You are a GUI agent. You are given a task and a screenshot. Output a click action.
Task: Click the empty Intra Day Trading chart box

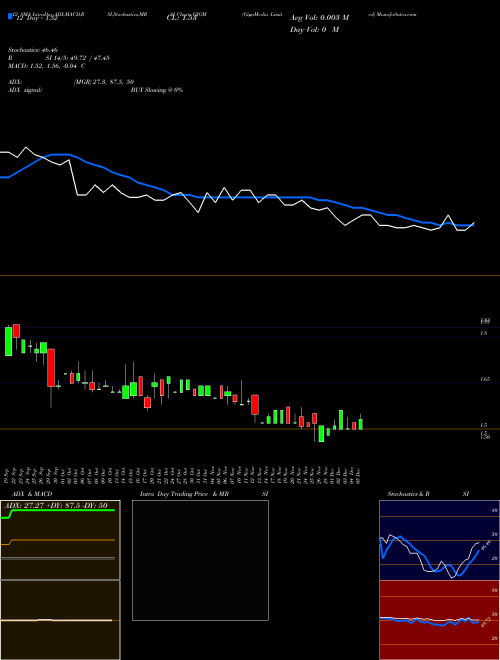200,560
